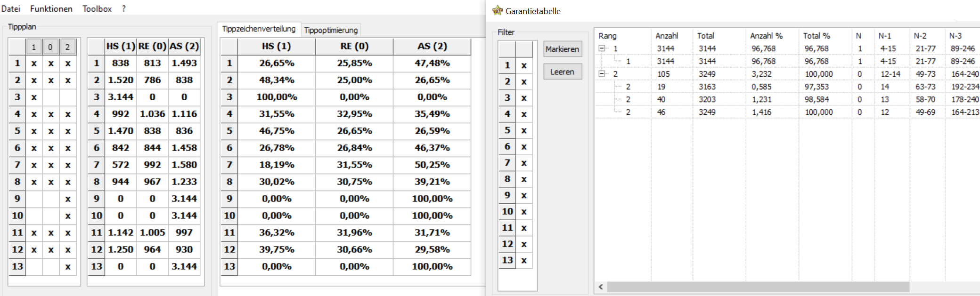Image resolution: width=980 pixels, height=296 pixels.
Task: Open the Funktionen menu
Action: point(51,8)
